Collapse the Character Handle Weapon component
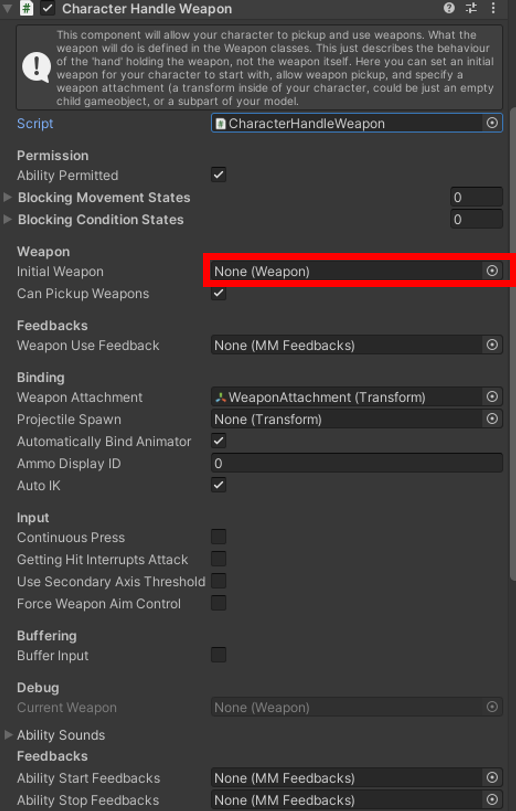Viewport: 516px width, 811px height. click(x=7, y=9)
